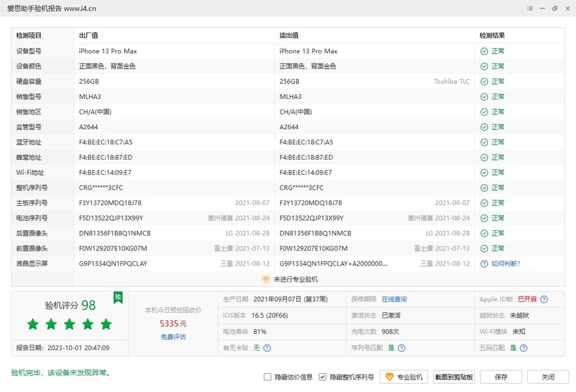Click the green check icon for 蜂窝地址
This screenshot has height=392, width=576.
click(484, 158)
